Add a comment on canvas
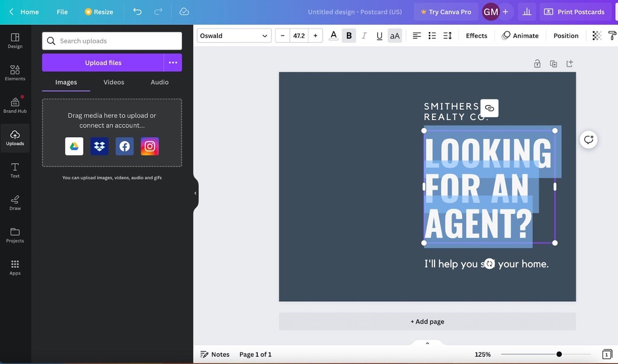The height and width of the screenshot is (364, 618). point(588,139)
